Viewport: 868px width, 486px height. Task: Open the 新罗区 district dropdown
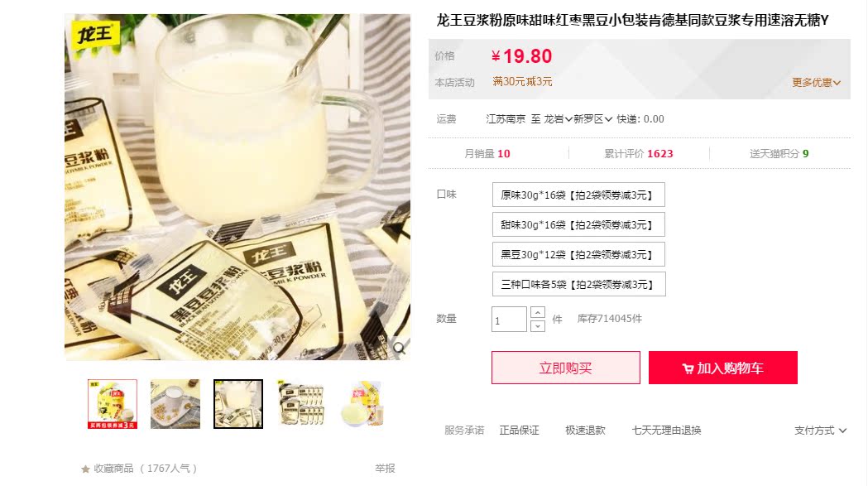593,119
